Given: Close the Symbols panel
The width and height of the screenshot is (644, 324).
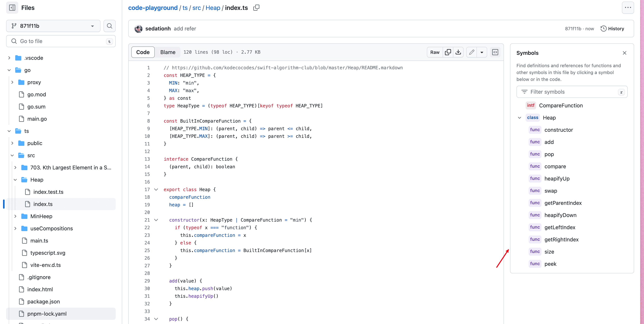Looking at the screenshot, I should click(x=625, y=53).
